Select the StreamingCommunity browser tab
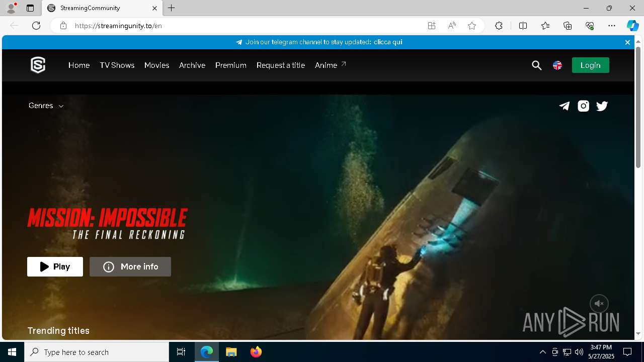The height and width of the screenshot is (362, 644). tap(102, 8)
